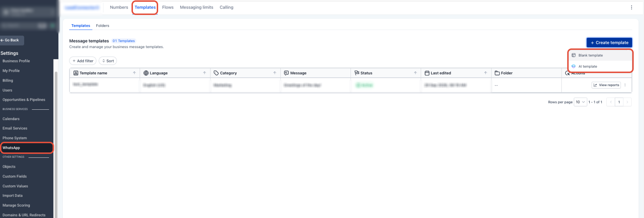Click the Language globe icon

tap(146, 73)
